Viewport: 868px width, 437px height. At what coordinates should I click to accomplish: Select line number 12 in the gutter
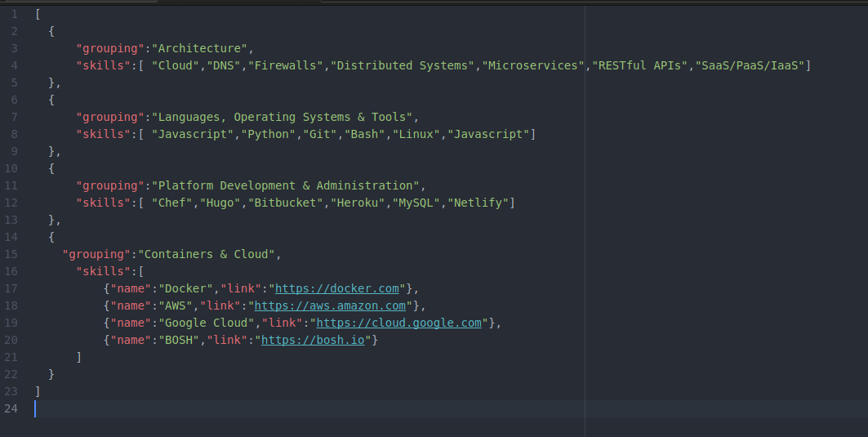(x=11, y=203)
